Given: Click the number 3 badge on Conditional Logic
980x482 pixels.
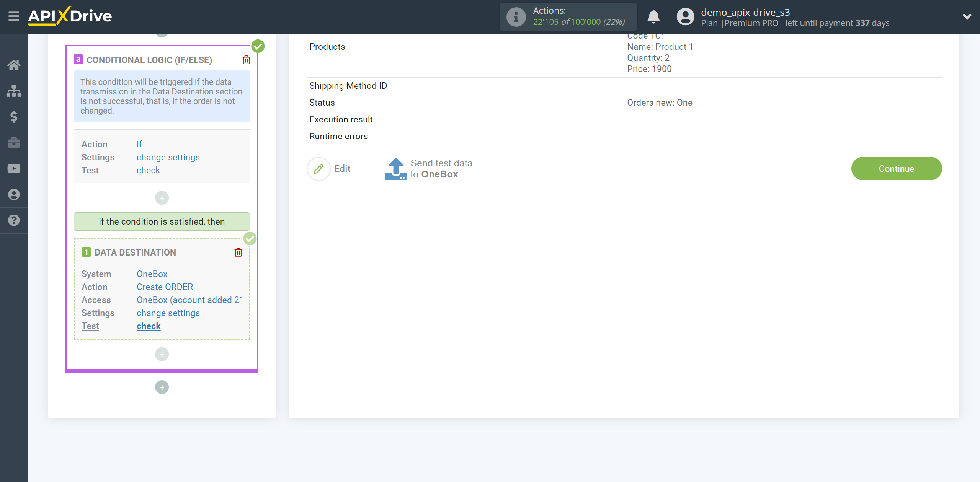Looking at the screenshot, I should 78,59.
